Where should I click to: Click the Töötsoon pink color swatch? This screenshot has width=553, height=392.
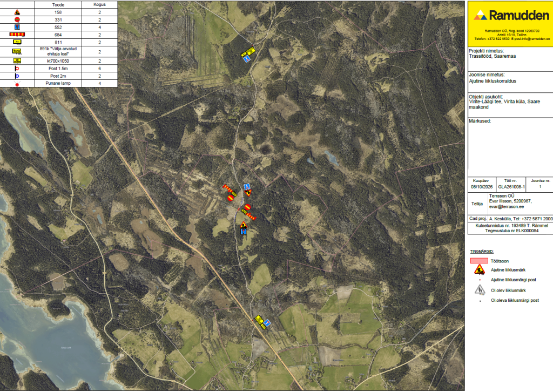tap(479, 261)
